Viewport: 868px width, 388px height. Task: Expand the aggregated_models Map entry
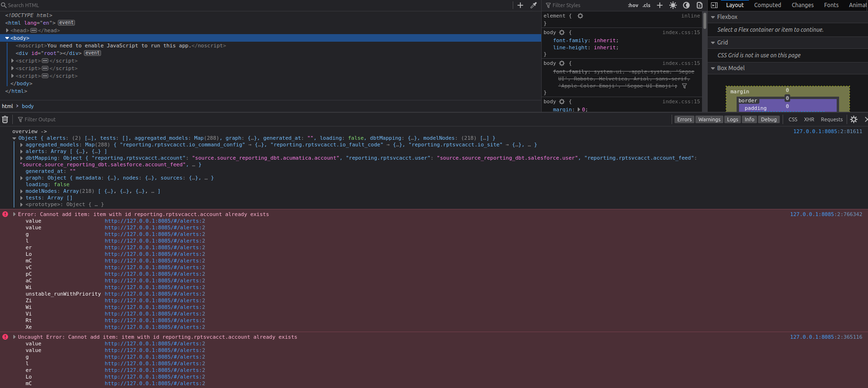[21, 145]
